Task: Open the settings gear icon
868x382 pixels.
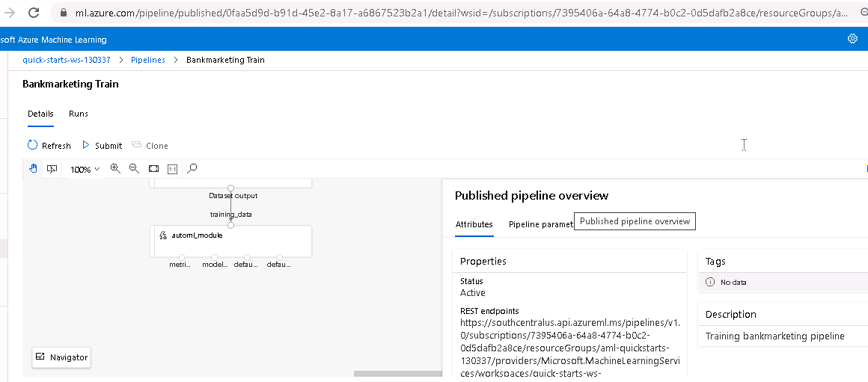Action: [852, 39]
